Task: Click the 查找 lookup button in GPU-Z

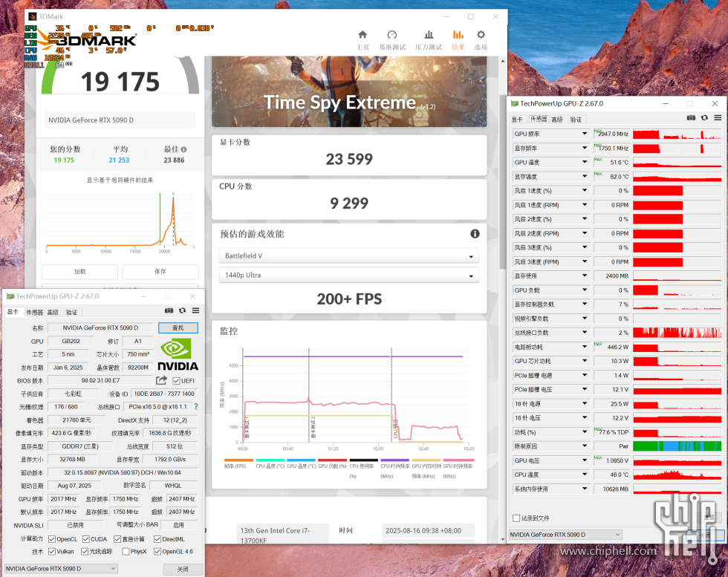Action: pos(178,327)
